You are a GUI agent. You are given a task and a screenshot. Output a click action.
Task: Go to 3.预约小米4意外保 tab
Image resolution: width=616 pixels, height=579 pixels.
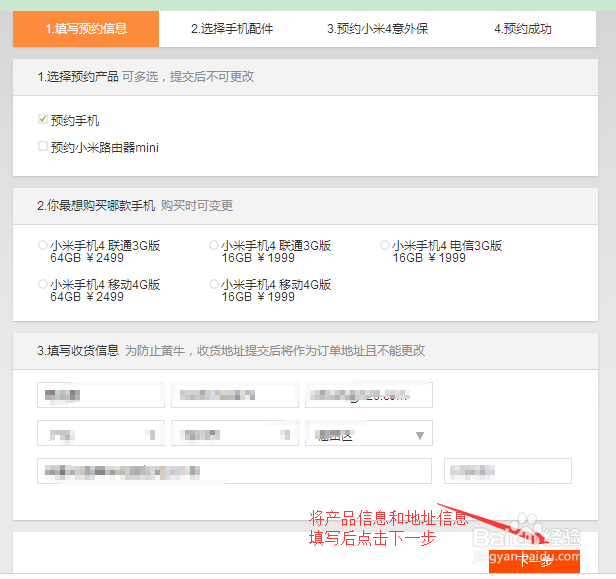[378, 29]
